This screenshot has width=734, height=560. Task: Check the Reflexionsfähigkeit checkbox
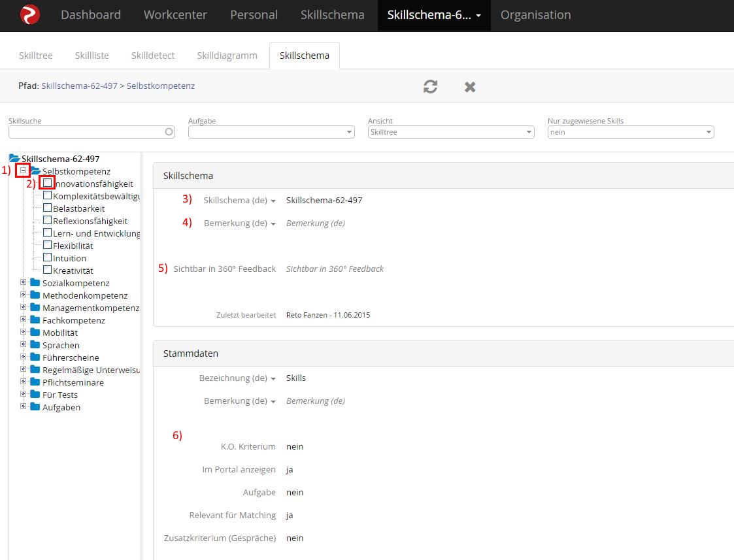click(47, 220)
